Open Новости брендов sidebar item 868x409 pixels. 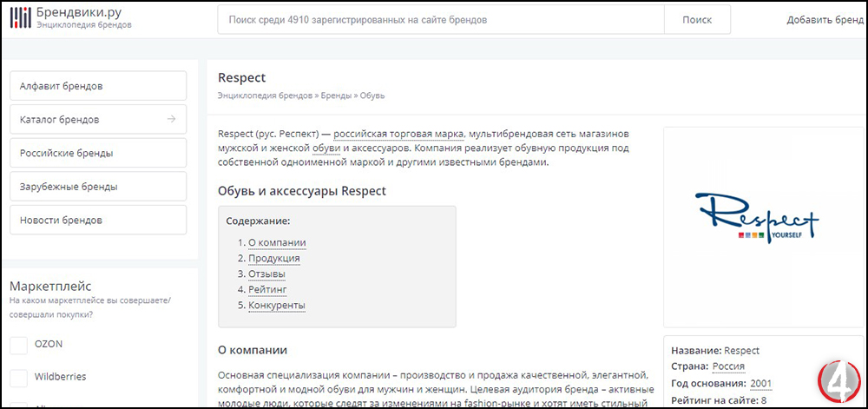click(x=98, y=220)
